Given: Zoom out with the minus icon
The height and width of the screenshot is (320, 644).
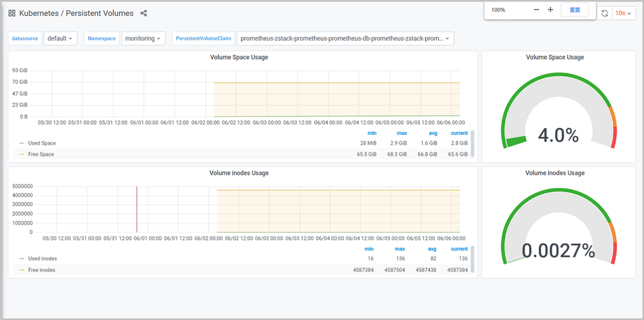Looking at the screenshot, I should pos(536,10).
